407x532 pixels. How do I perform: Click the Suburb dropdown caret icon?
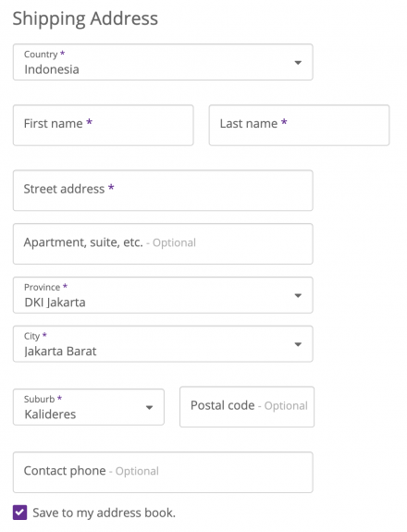149,407
